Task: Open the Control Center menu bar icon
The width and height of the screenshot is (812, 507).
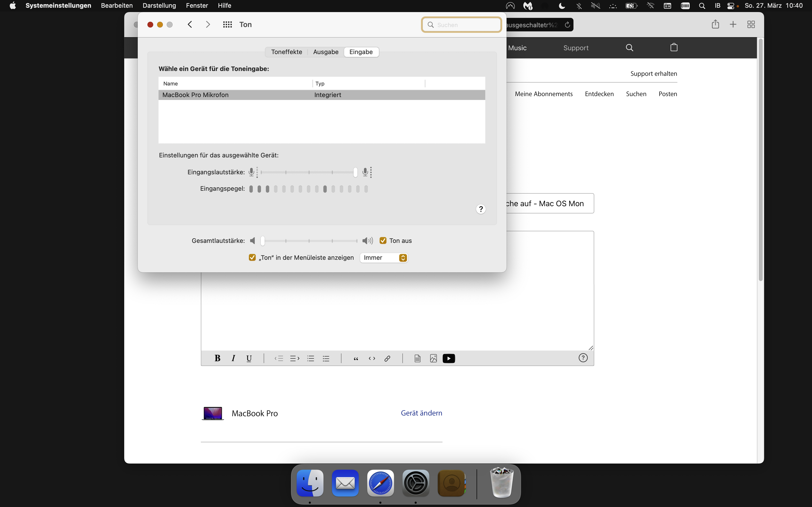Action: [x=731, y=6]
